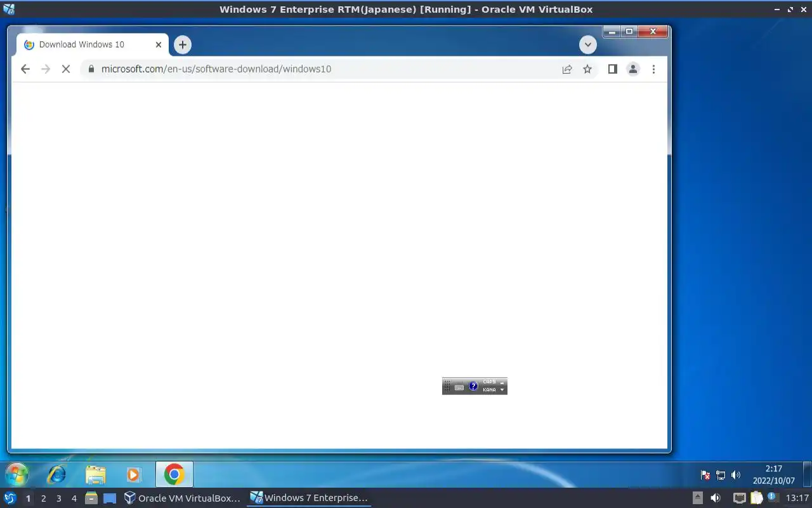The width and height of the screenshot is (812, 508).
Task: Open Action Center flag icon in guest tray
Action: pos(705,475)
